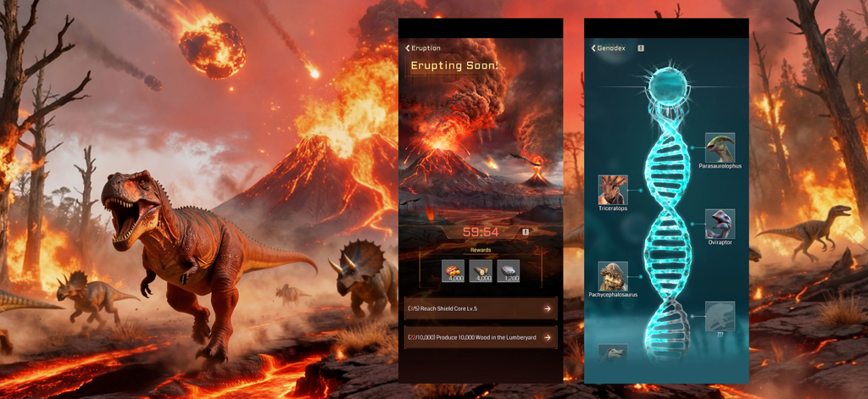Select the locked ??? dinosaur silhouette
Viewport: 868px width, 399px height.
coord(721,316)
